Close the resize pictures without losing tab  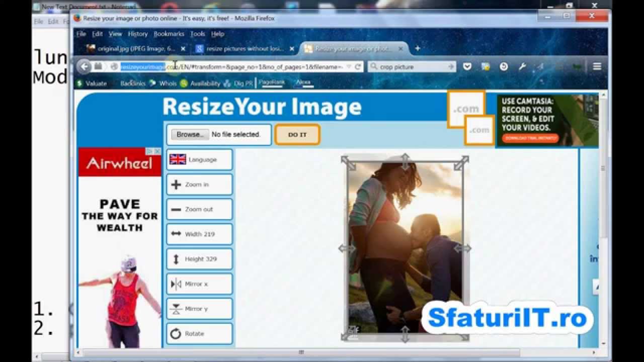pyautogui.click(x=292, y=49)
